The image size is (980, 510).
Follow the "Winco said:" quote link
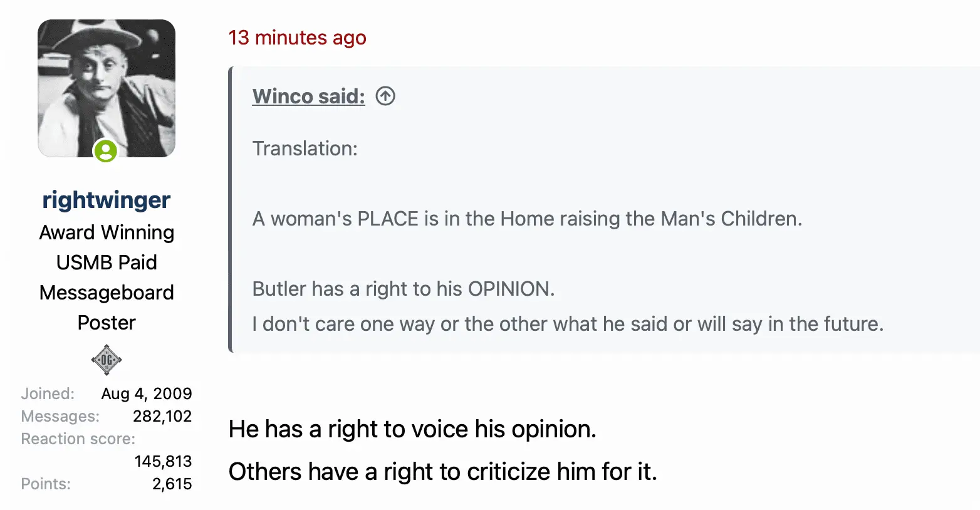(x=308, y=96)
